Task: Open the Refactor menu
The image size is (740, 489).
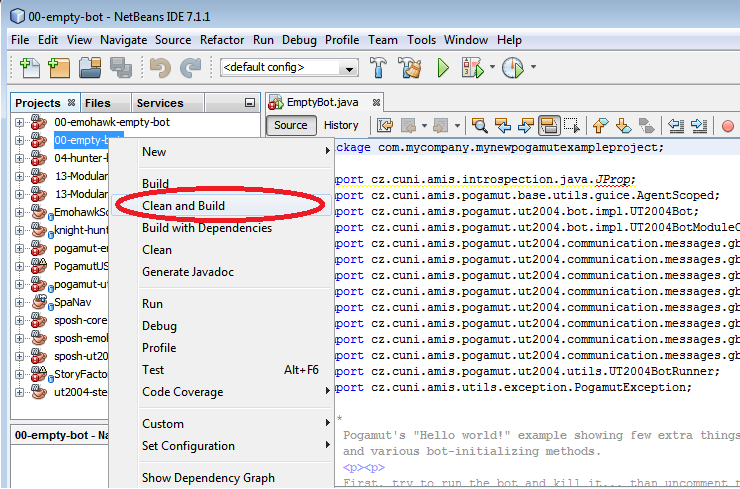Action: click(222, 40)
